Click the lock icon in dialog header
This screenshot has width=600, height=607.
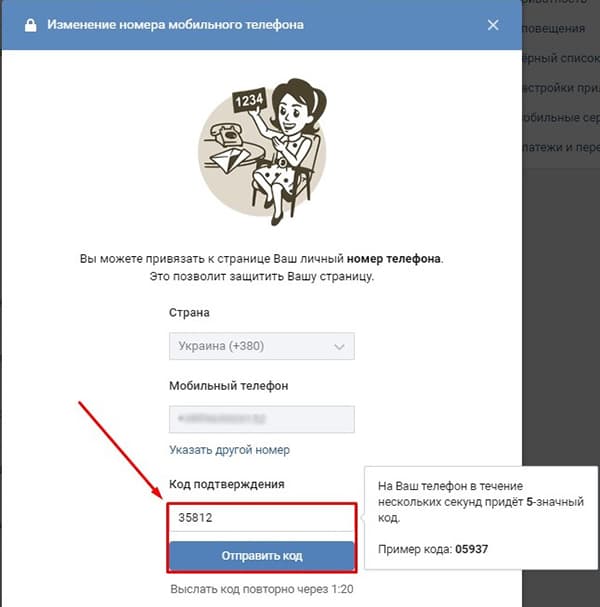coord(31,26)
